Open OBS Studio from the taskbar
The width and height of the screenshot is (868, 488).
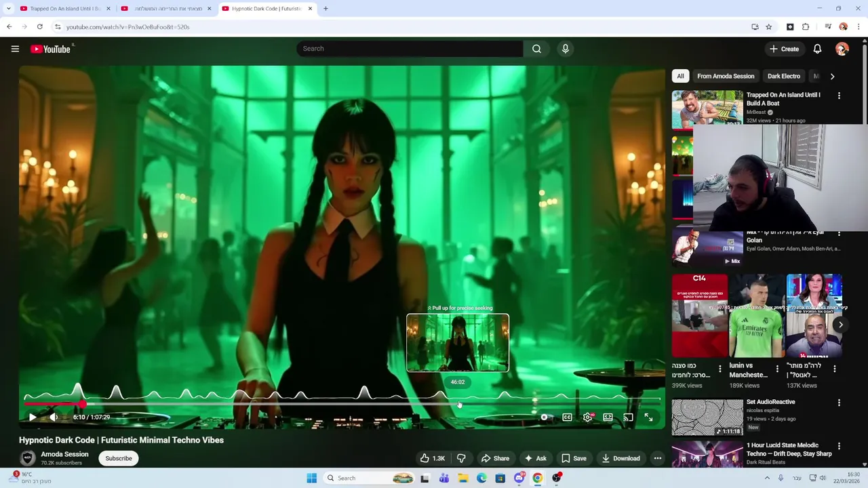tap(557, 478)
